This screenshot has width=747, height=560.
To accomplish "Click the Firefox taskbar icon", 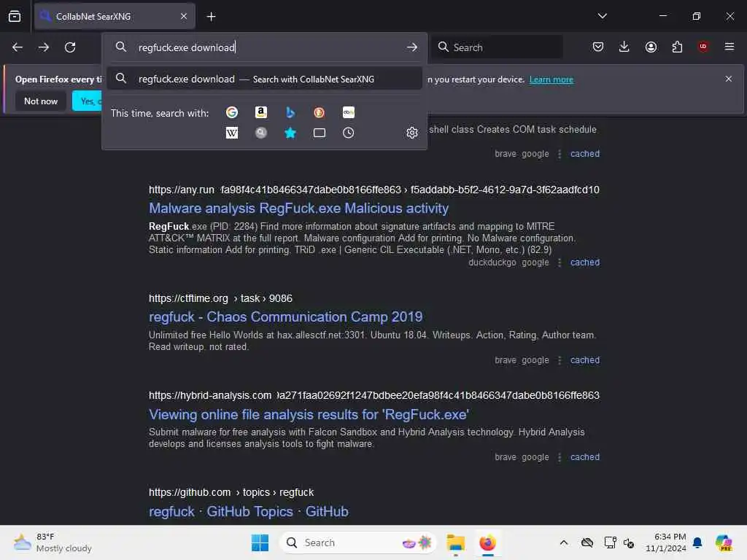I will pos(487,542).
